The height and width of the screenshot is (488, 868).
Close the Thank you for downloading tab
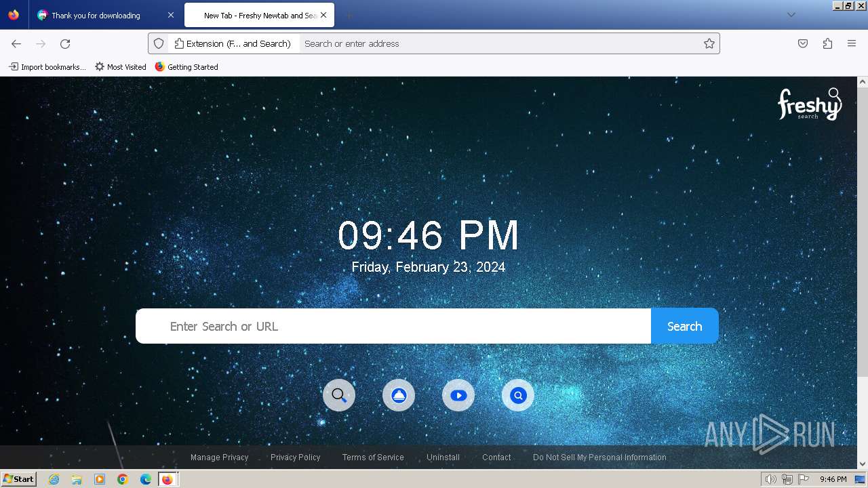[x=170, y=15]
